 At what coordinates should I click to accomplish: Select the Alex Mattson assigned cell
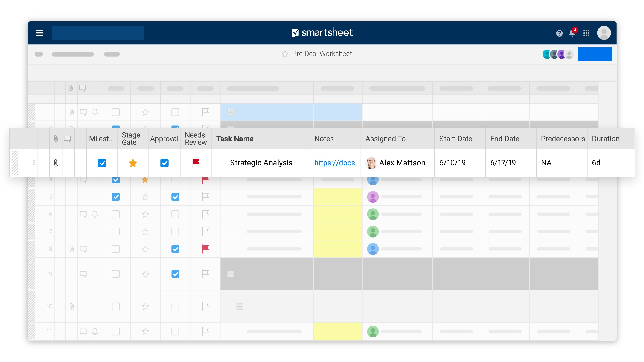coord(397,163)
